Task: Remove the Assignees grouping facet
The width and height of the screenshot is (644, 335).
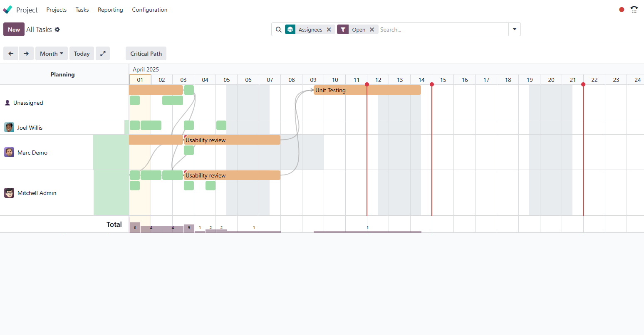Action: [329, 30]
